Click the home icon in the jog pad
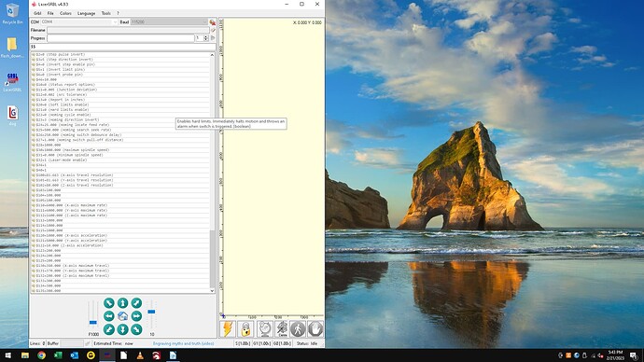 (x=122, y=316)
